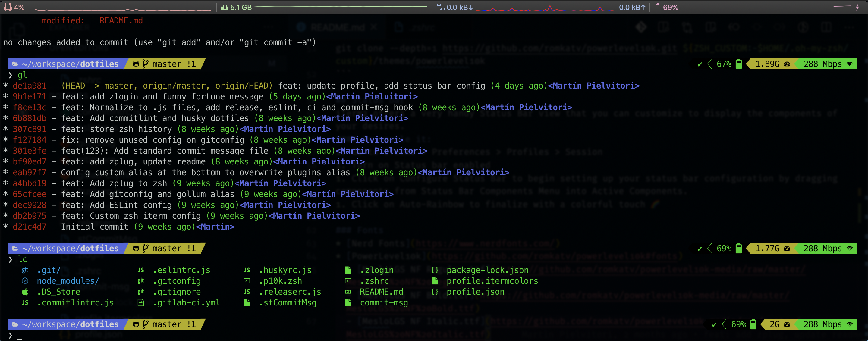The width and height of the screenshot is (868, 341).
Task: Click the 'feat: store zsh history' commit message
Action: [117, 129]
